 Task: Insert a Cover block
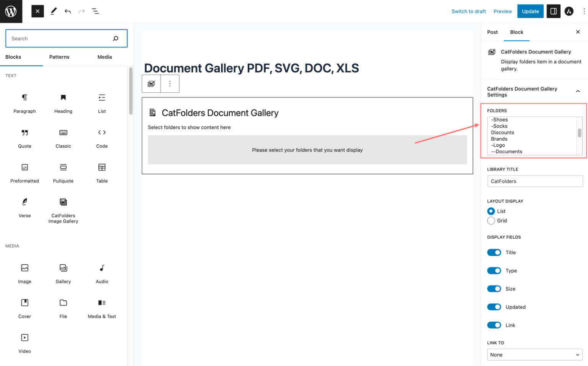24,302
